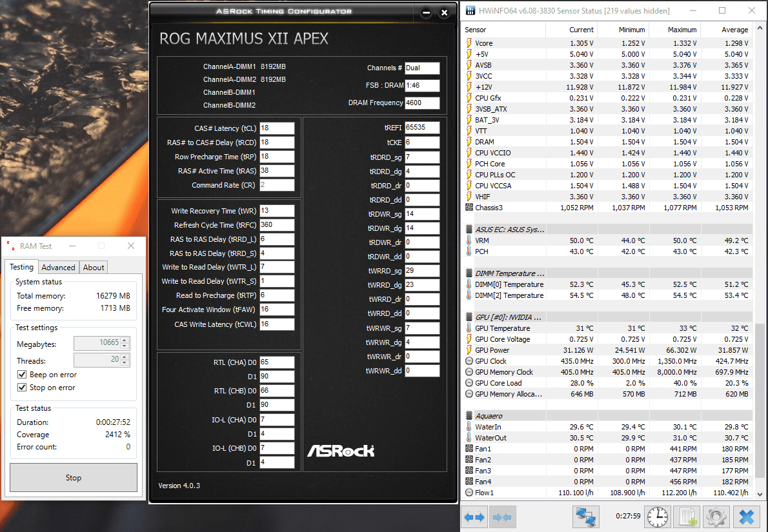Image resolution: width=768 pixels, height=532 pixels.
Task: Close ASRock Timing Configurator window
Action: [444, 13]
